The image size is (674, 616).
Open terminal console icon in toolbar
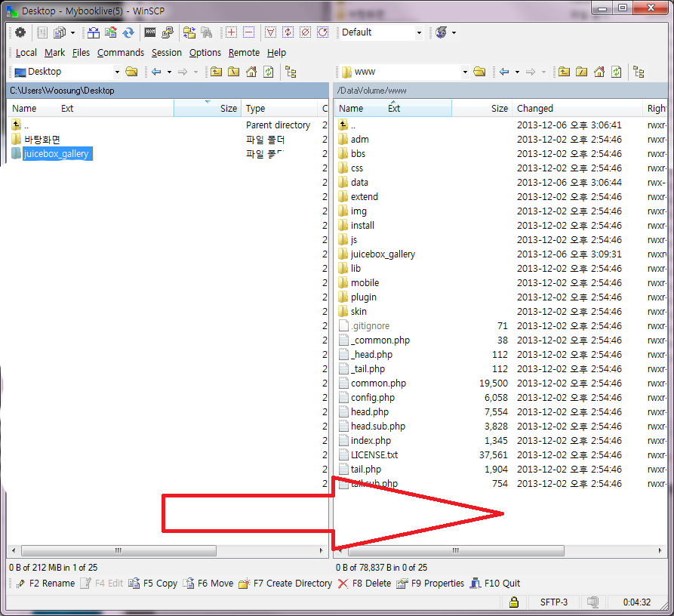point(149,32)
